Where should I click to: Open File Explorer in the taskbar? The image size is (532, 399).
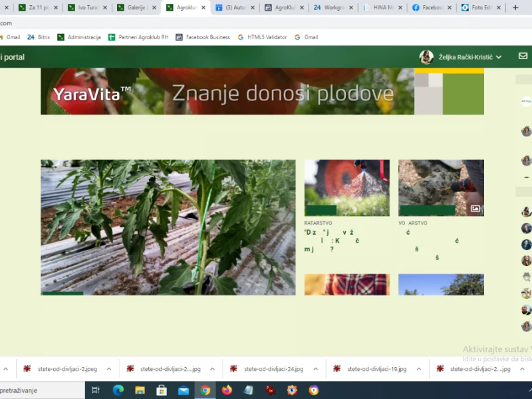click(140, 390)
